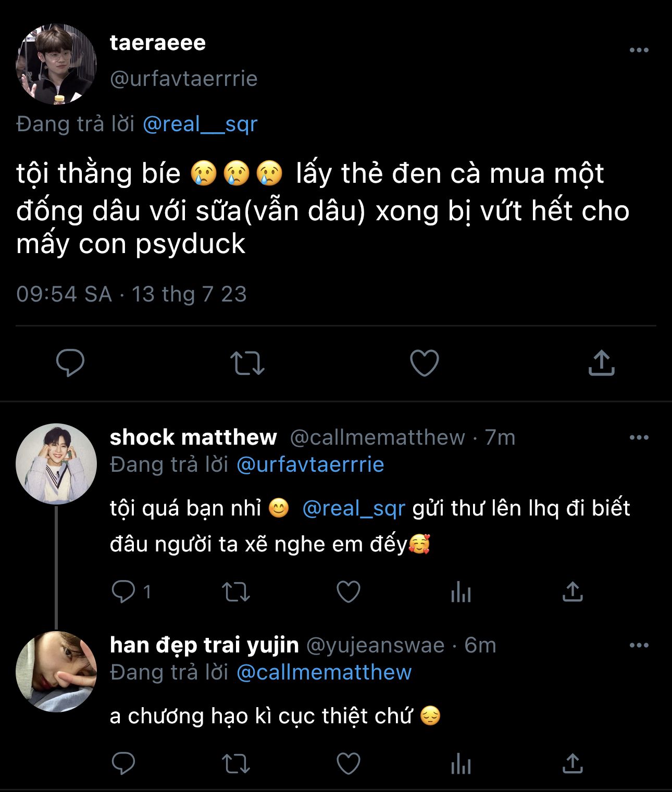
Task: View analytics for shock matthew's reply
Action: pyautogui.click(x=461, y=592)
